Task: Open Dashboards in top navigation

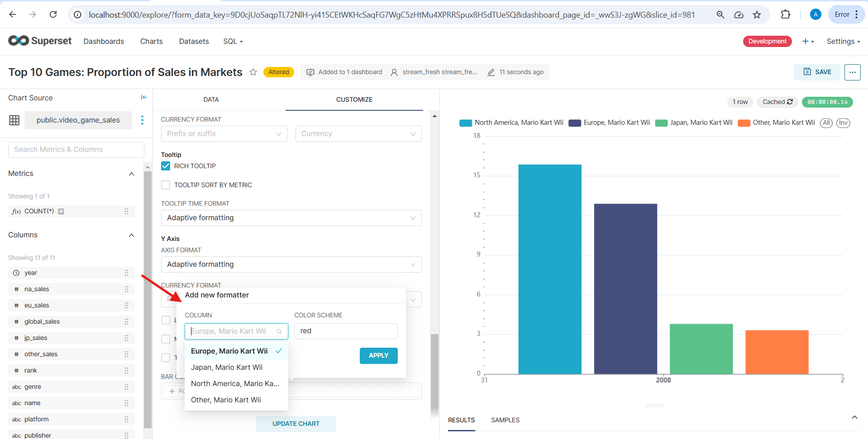Action: (x=104, y=41)
